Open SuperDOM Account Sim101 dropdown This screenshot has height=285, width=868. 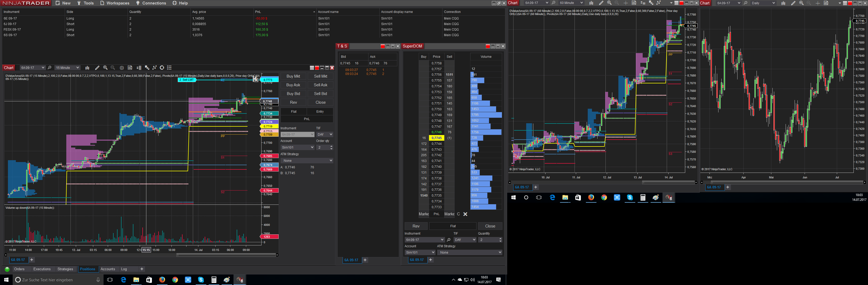pos(420,252)
